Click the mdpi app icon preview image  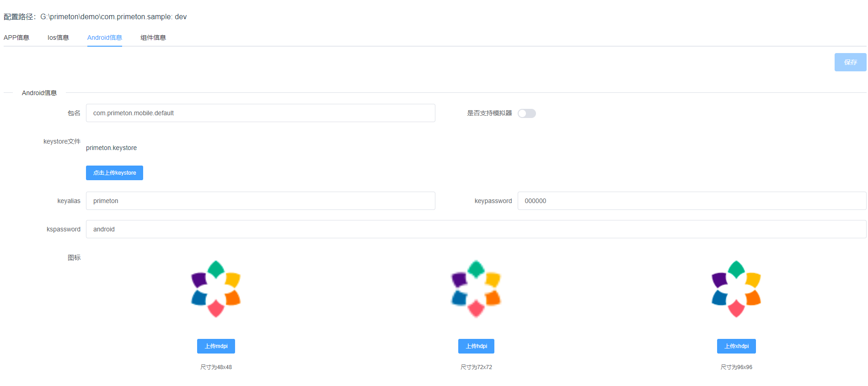pos(216,289)
